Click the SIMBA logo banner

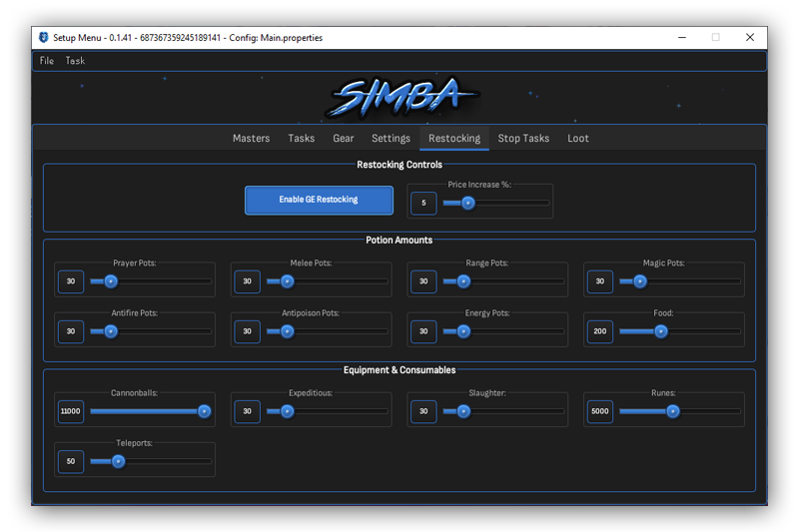[x=401, y=98]
